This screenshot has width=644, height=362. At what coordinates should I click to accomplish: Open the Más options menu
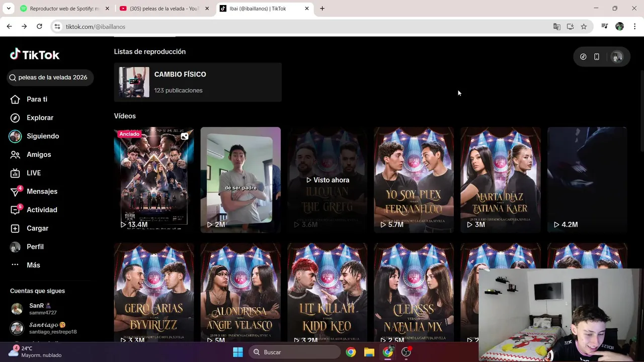click(x=25, y=265)
